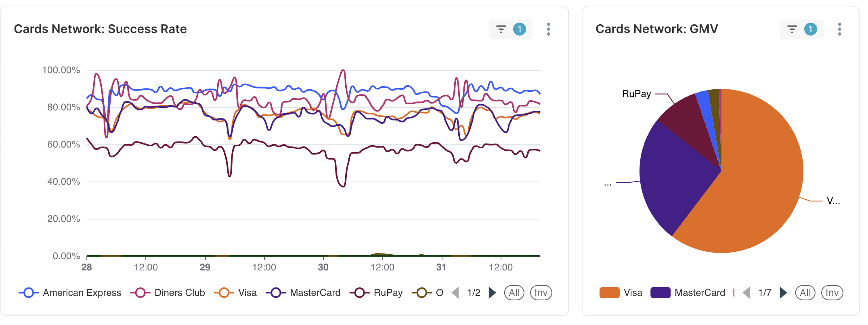Toggle RuPay series in line chart legend
Viewport: 868px width, 325px height.
[x=376, y=293]
